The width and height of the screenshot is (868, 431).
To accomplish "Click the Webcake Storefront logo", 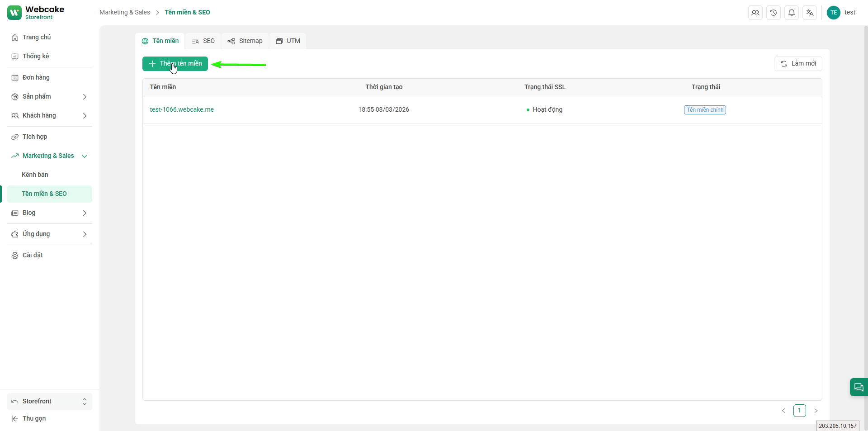I will (x=36, y=13).
